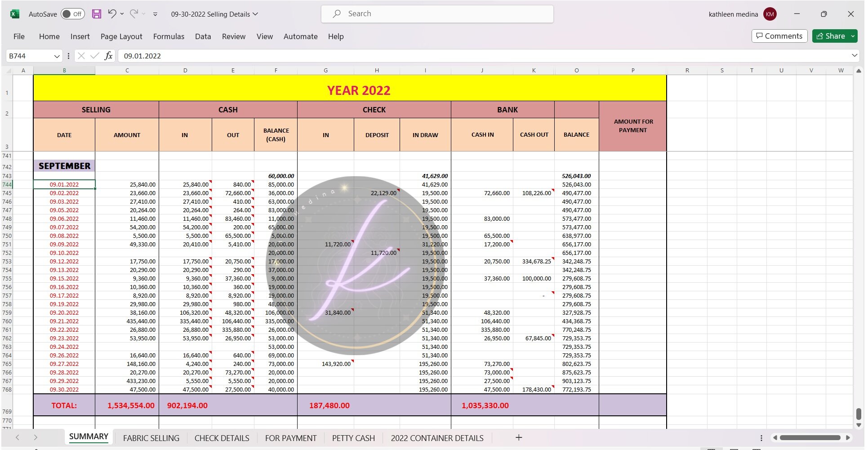The image size is (868, 450).
Task: Go to the PETTY CASH sheet
Action: [353, 438]
